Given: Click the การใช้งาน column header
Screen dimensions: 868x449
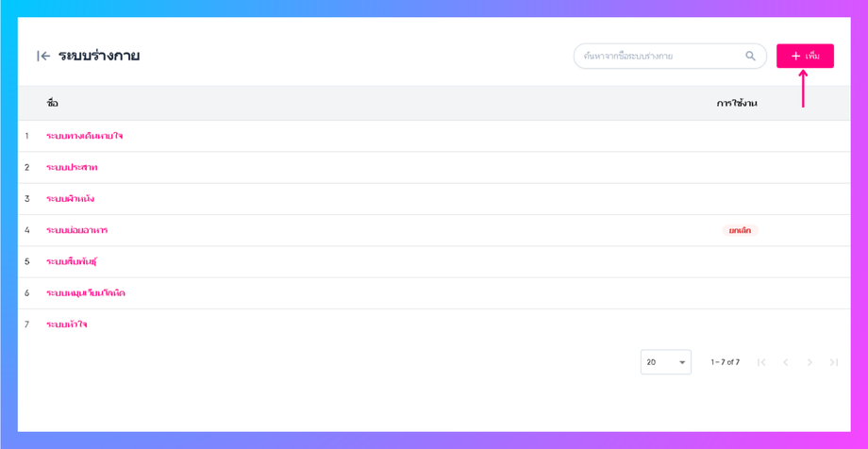Looking at the screenshot, I should point(736,104).
